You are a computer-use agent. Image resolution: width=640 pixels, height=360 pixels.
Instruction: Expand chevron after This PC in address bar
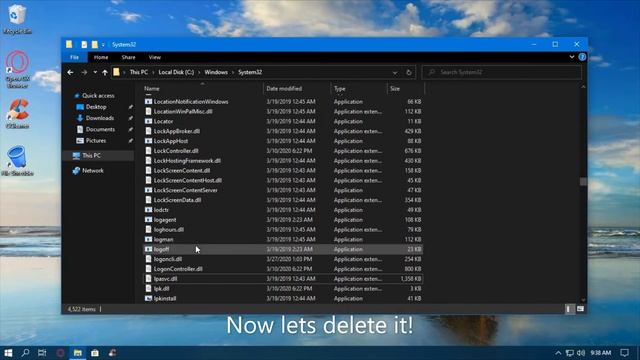(x=153, y=72)
